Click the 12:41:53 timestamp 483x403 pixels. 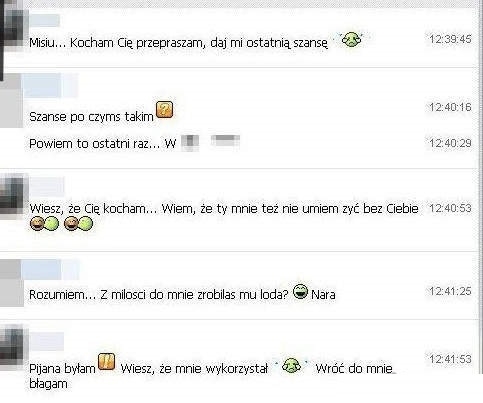[x=450, y=359]
